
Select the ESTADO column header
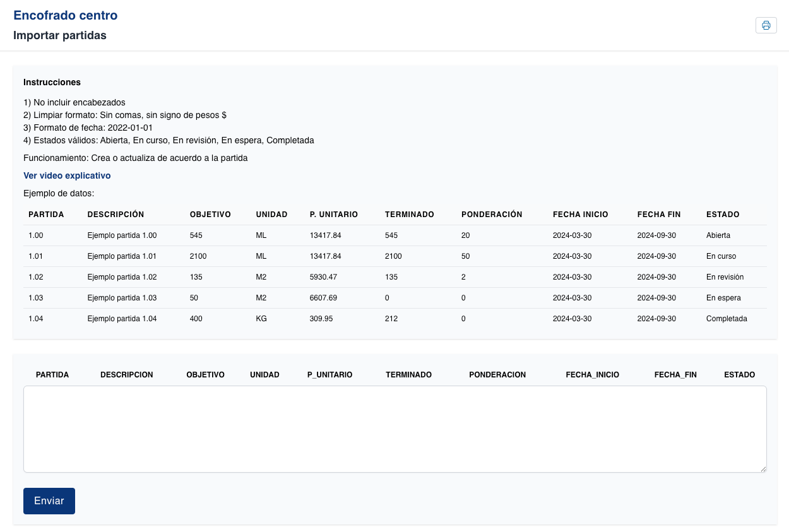[x=723, y=214]
